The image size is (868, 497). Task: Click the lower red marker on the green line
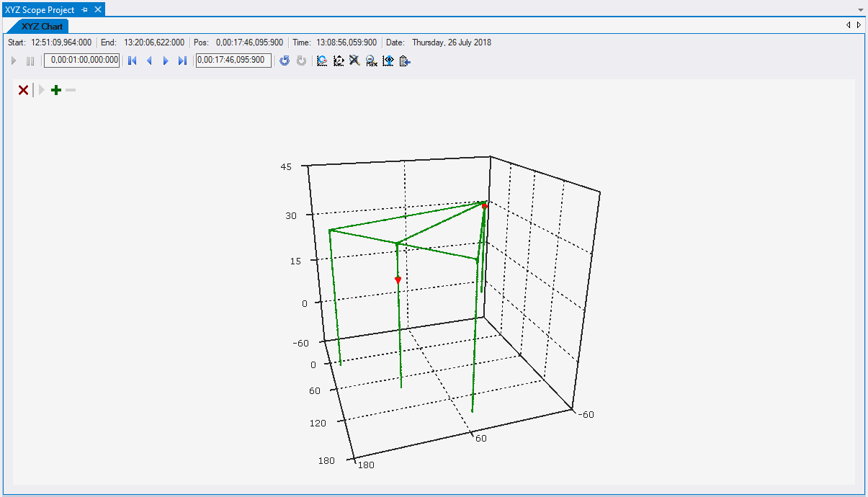(x=398, y=279)
